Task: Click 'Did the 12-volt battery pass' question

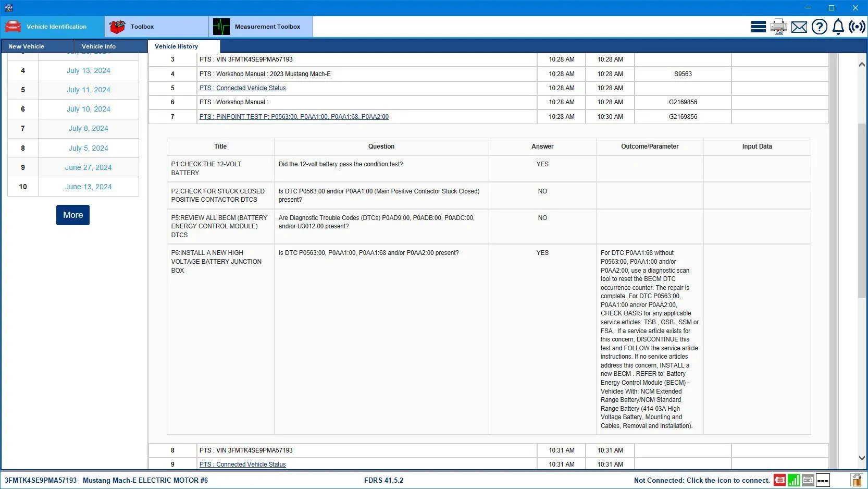Action: (341, 164)
